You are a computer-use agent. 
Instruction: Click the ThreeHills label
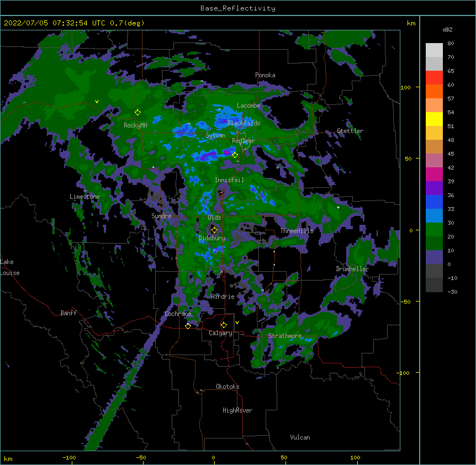click(297, 231)
